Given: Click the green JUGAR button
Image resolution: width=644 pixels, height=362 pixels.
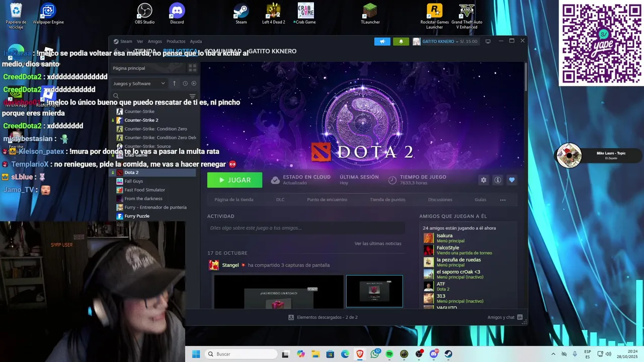Looking at the screenshot, I should point(234,180).
